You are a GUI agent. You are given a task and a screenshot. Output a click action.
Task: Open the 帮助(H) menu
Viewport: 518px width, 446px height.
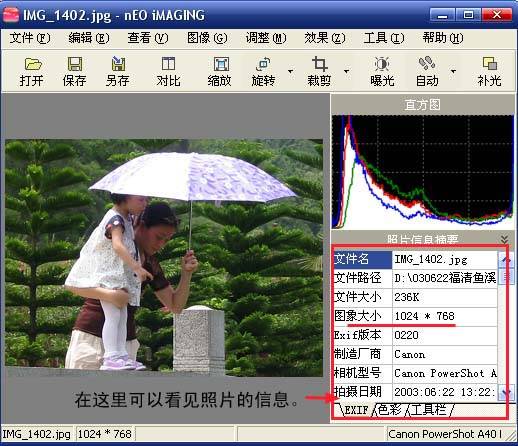pyautogui.click(x=443, y=38)
